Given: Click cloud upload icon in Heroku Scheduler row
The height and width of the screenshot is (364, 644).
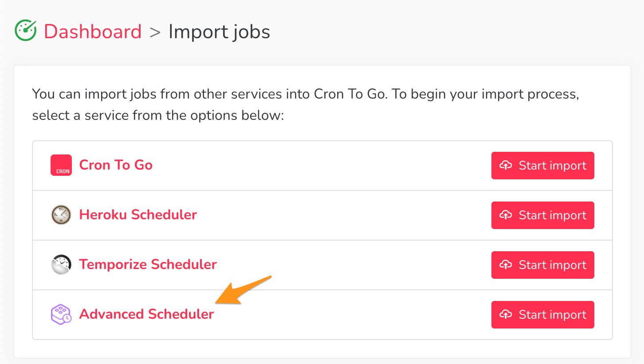Looking at the screenshot, I should pos(506,215).
